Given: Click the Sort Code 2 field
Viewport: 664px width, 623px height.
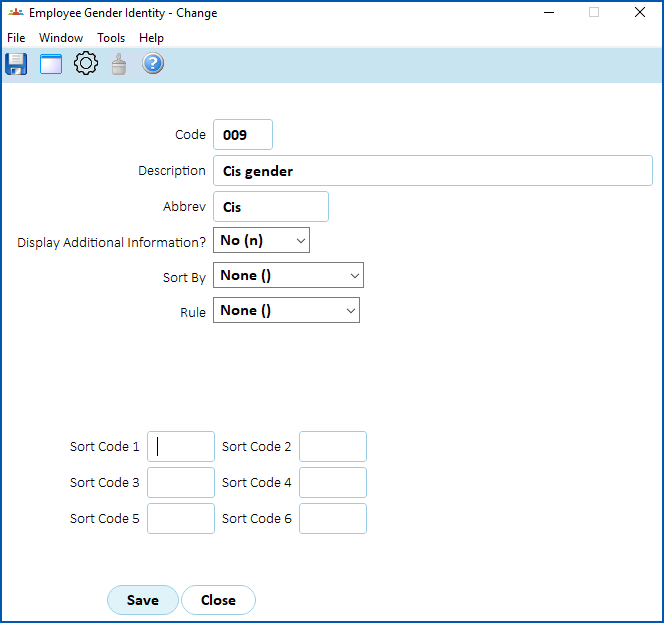Looking at the screenshot, I should [333, 446].
